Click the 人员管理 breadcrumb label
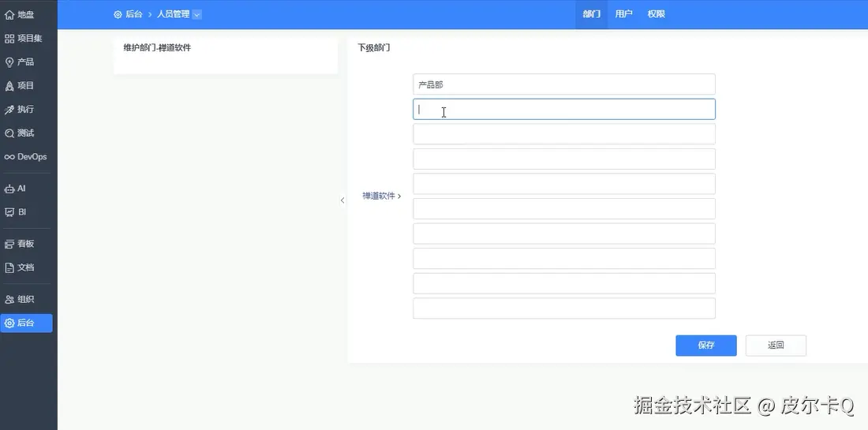Viewport: 868px width, 430px height. (x=174, y=14)
